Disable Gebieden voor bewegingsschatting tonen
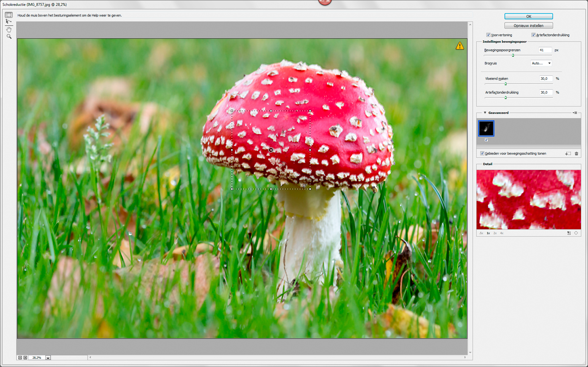Viewport: 588px width, 367px height. coord(482,153)
